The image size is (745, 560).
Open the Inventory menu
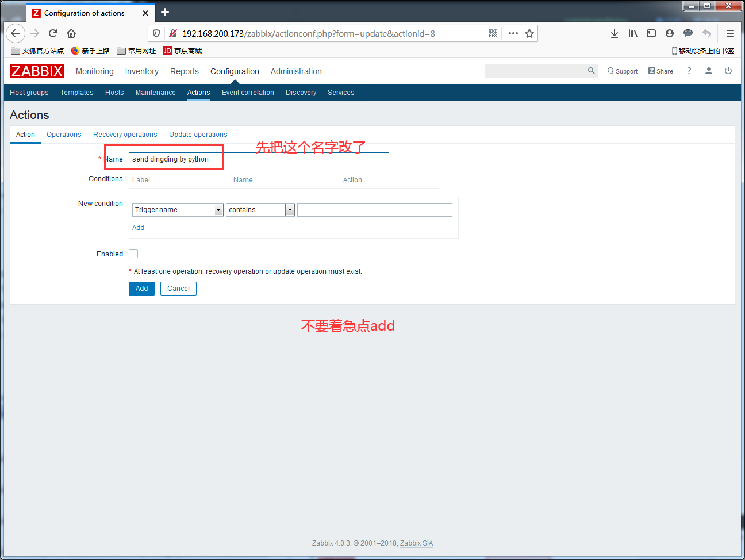pos(142,71)
